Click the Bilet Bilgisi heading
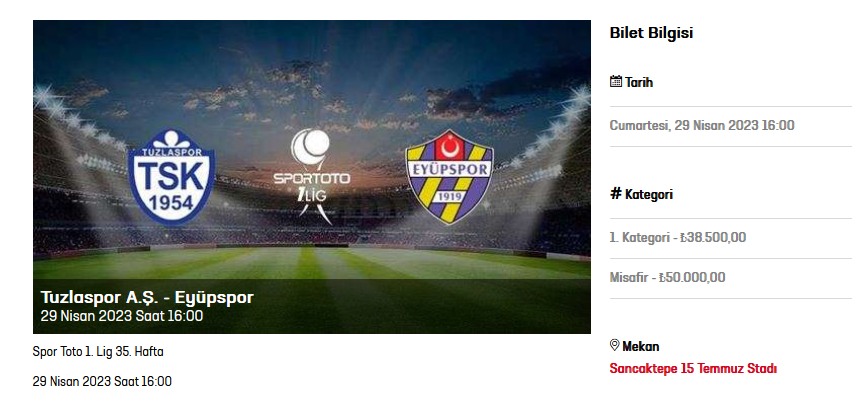 651,33
